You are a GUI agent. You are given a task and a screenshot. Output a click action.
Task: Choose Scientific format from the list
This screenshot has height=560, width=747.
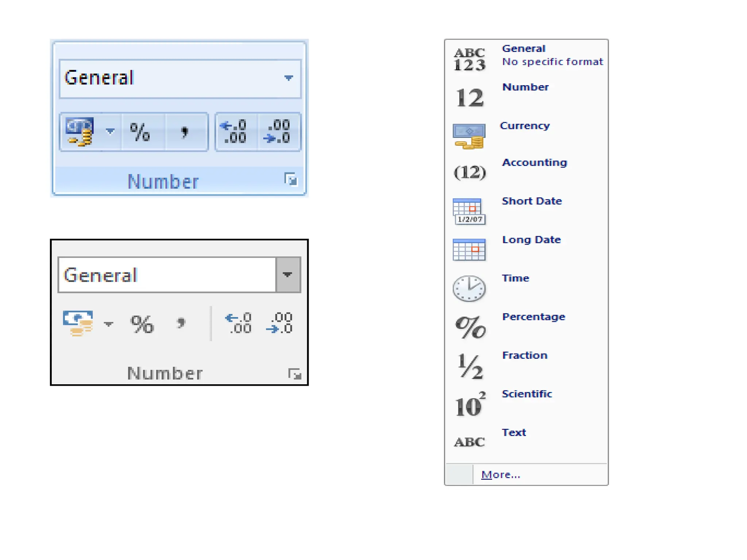(527, 394)
